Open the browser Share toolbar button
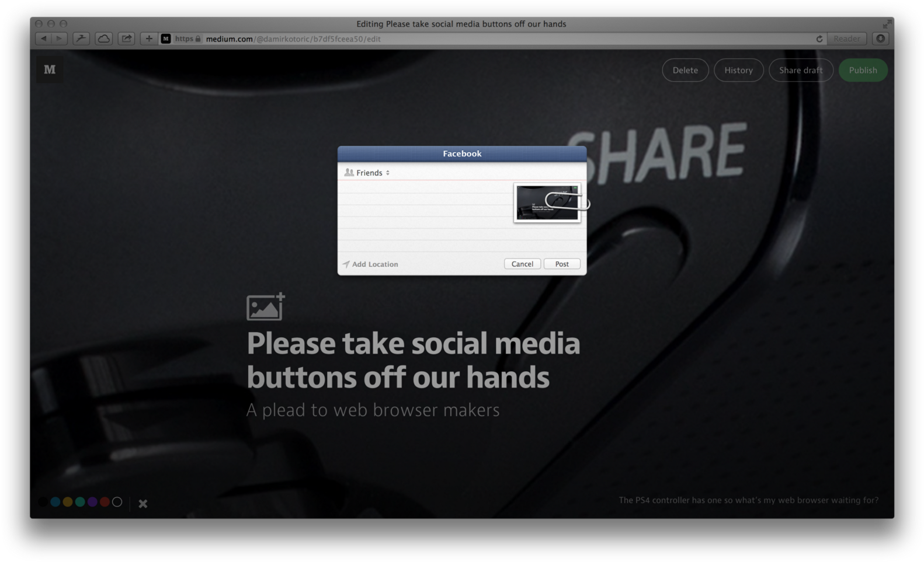Viewport: 924px width, 562px height. tap(126, 39)
